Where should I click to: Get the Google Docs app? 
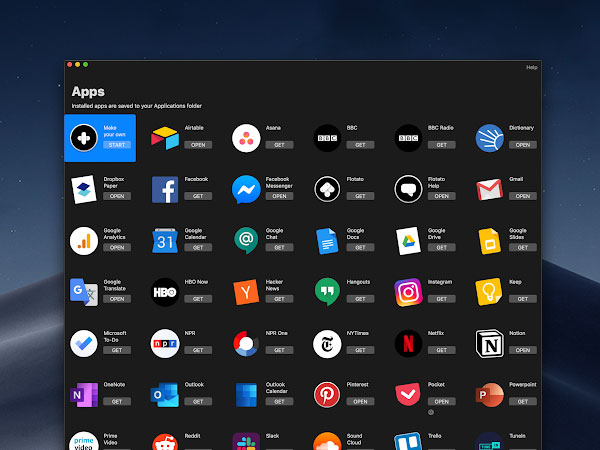point(360,248)
